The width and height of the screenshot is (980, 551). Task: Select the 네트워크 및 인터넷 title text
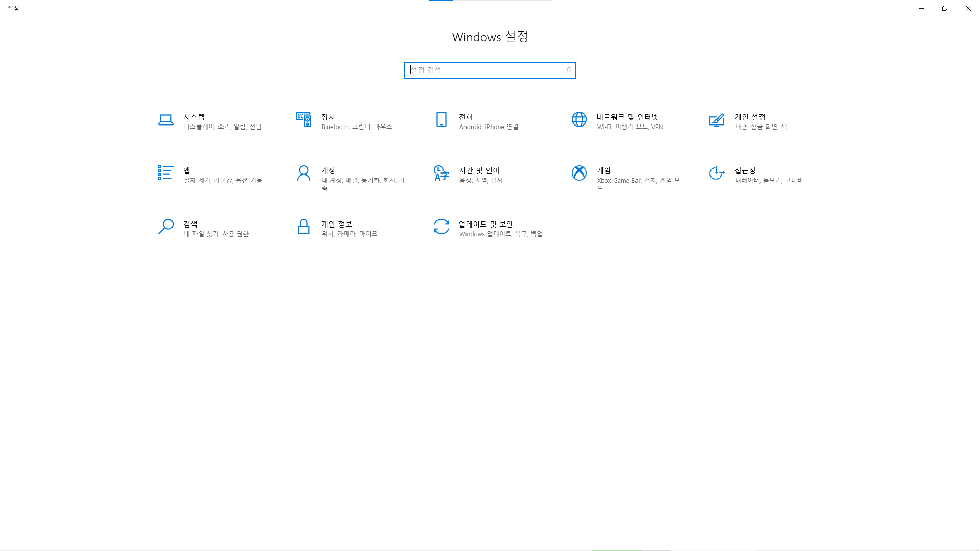click(x=627, y=117)
